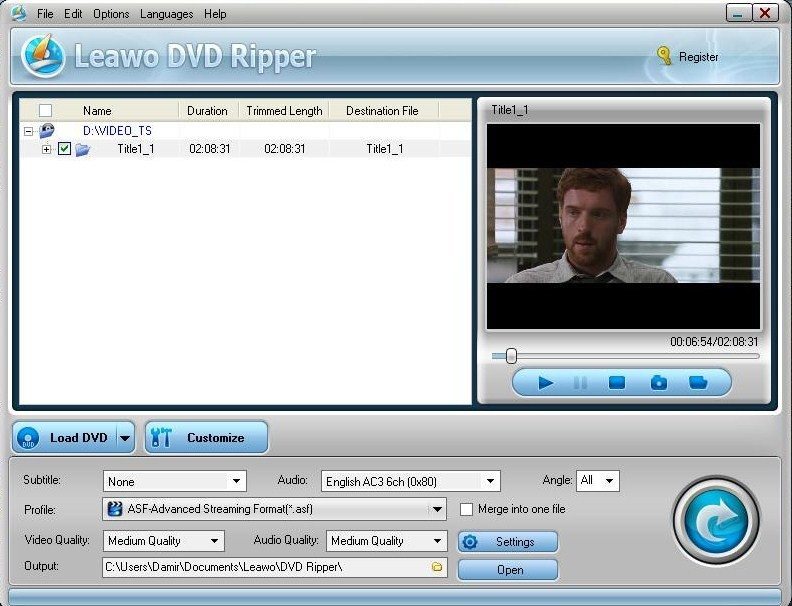Pause the video preview
This screenshot has height=606, width=792.
580,383
